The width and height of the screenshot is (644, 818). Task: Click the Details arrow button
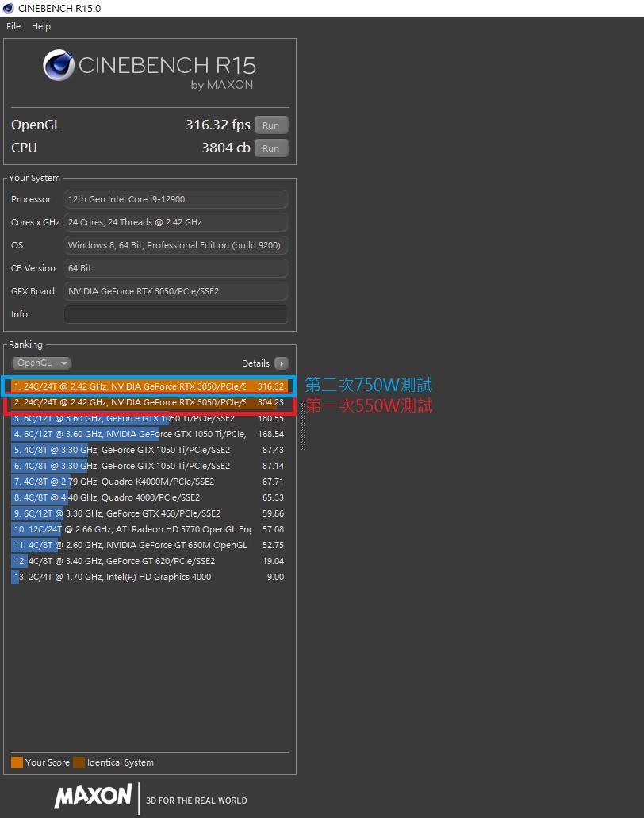[281, 363]
